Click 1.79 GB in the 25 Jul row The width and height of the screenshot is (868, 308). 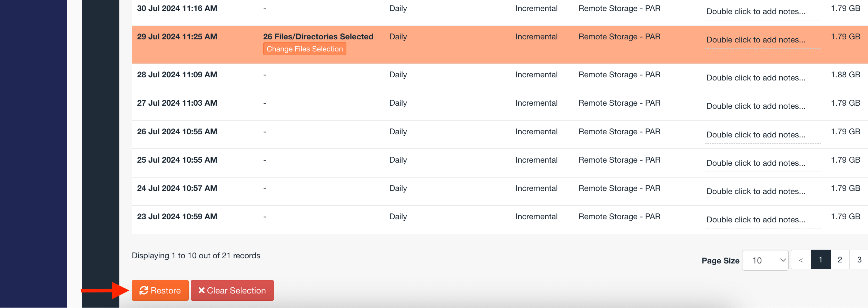[x=846, y=160]
